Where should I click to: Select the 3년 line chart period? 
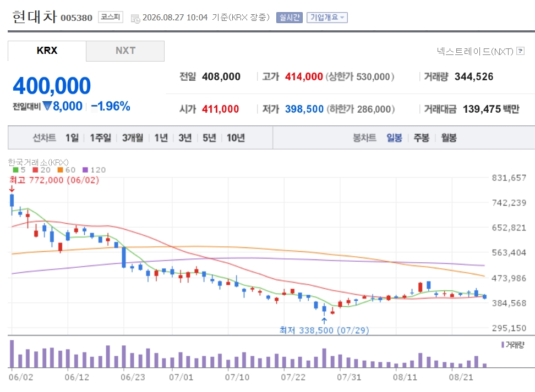point(185,137)
